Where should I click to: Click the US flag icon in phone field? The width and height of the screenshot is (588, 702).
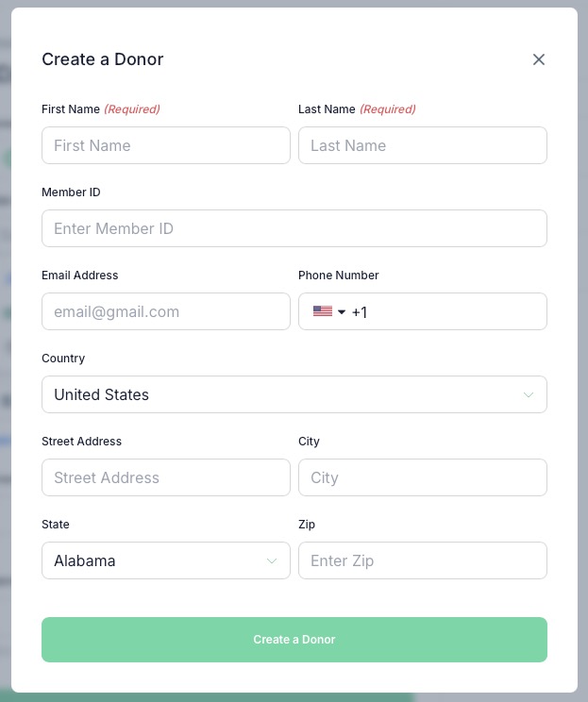point(323,311)
